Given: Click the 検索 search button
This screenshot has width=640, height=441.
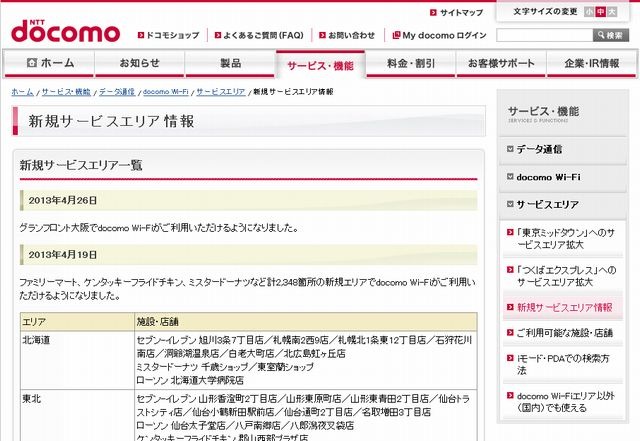Looking at the screenshot, I should (611, 35).
